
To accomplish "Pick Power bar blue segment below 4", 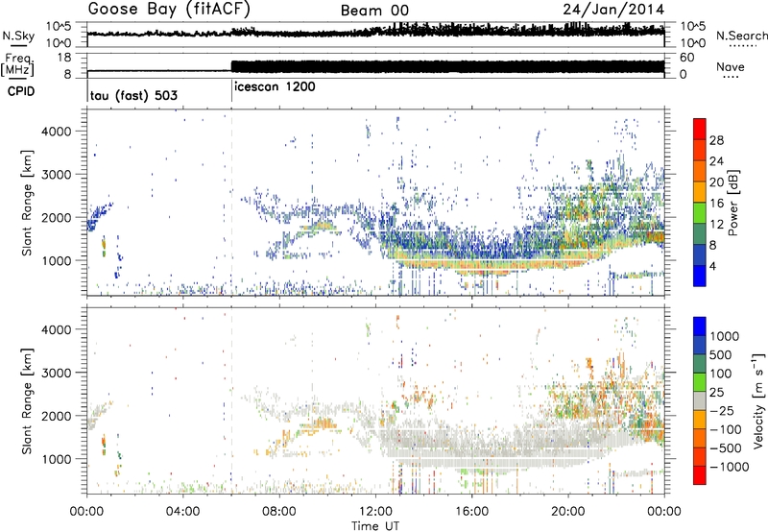I will coord(700,276).
